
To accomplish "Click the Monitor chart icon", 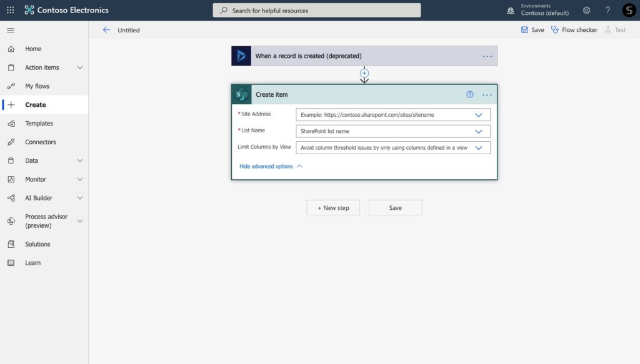I will tap(11, 179).
